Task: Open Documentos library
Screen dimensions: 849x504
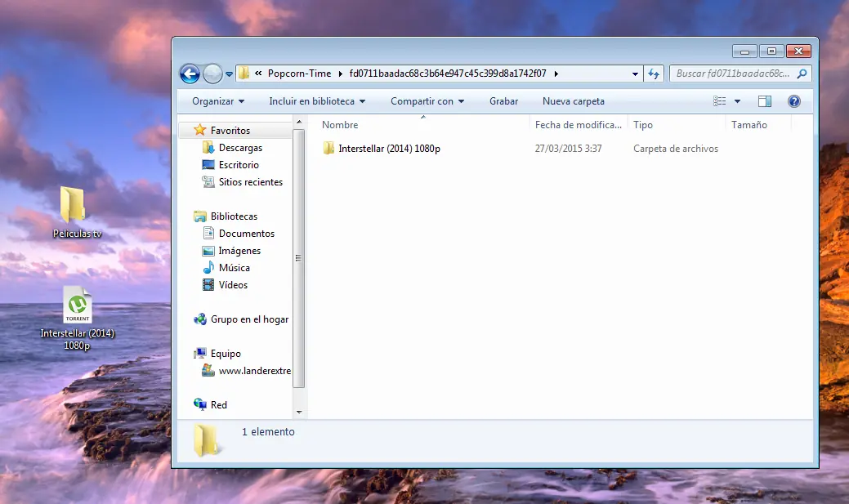Action: pyautogui.click(x=246, y=234)
